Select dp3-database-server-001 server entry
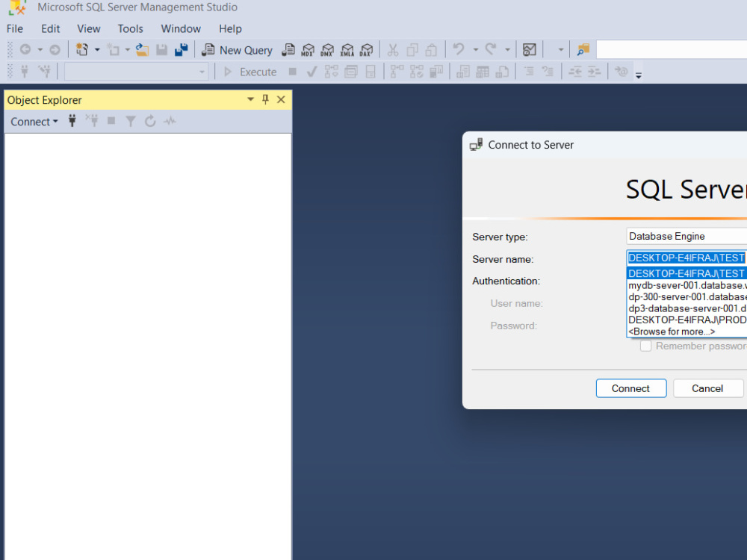This screenshot has height=560, width=747. (686, 308)
